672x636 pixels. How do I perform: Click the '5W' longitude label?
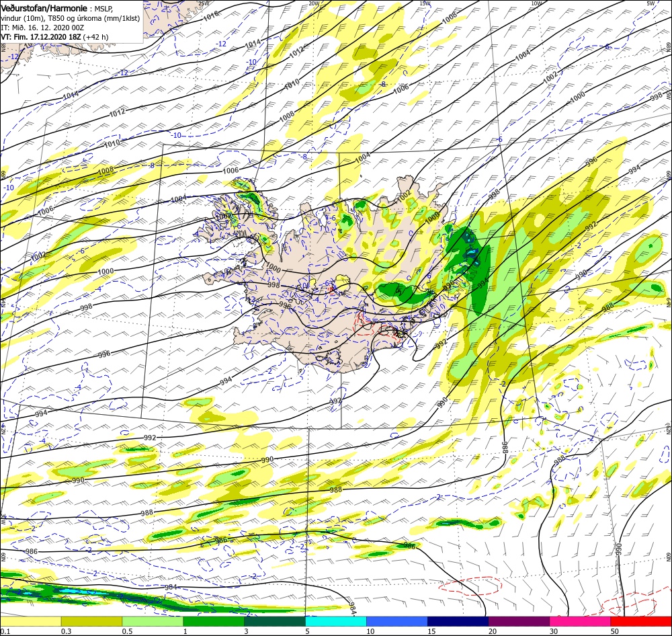(x=650, y=3)
